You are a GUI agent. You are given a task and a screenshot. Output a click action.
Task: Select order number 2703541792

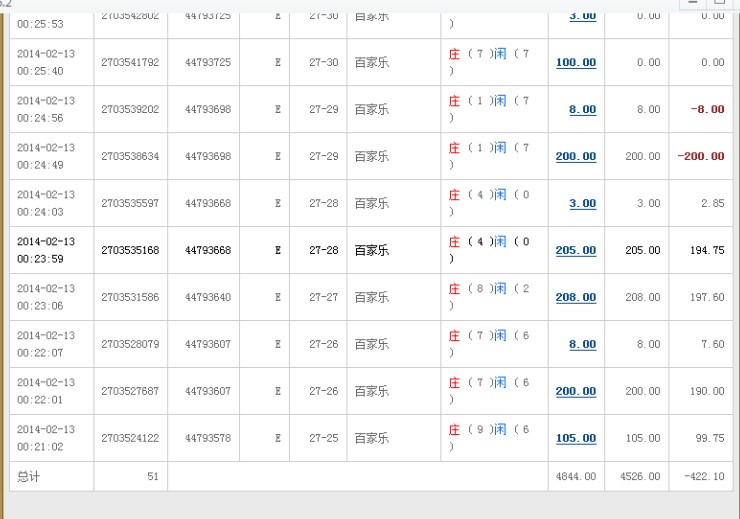point(130,62)
